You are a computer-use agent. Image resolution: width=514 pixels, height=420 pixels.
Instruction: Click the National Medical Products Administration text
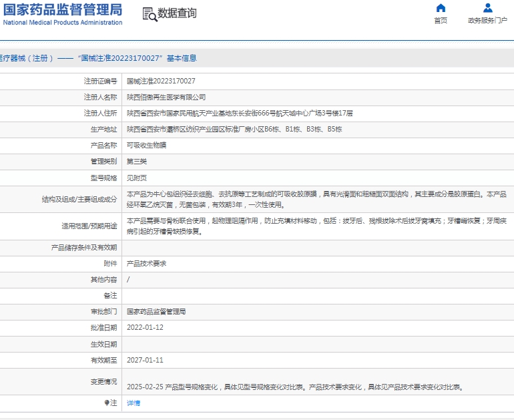coord(63,23)
